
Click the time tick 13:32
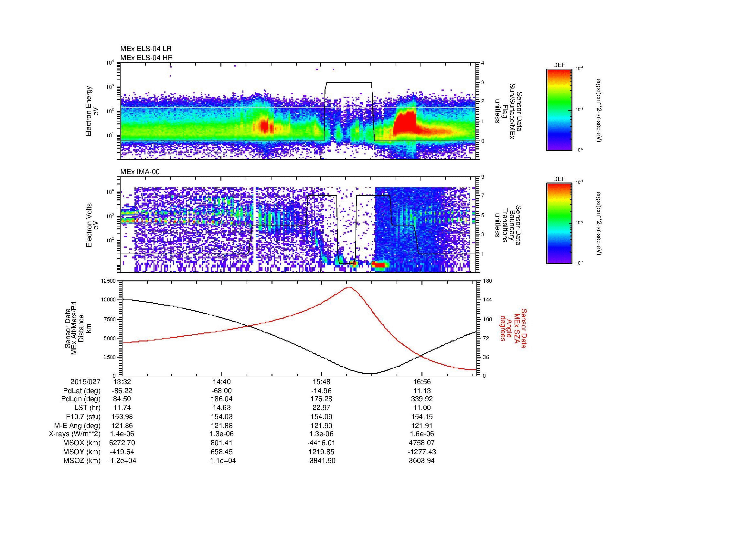click(122, 382)
